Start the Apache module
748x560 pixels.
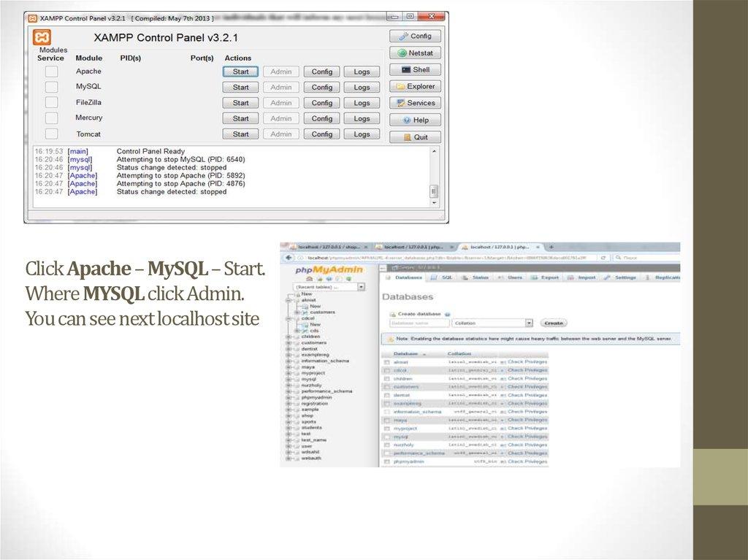240,71
